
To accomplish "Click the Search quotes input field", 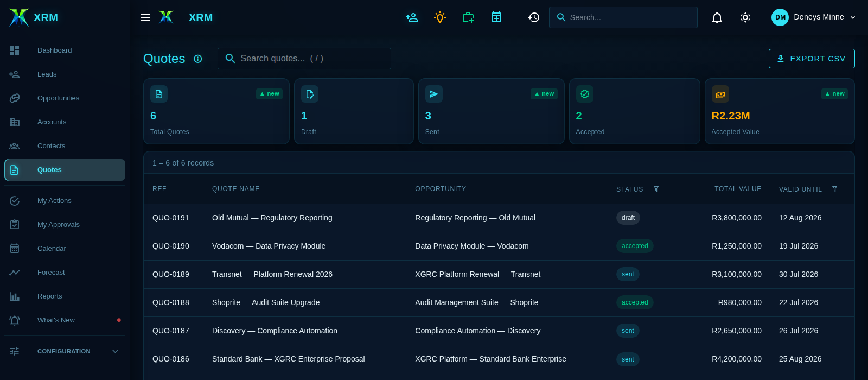I will [x=304, y=59].
